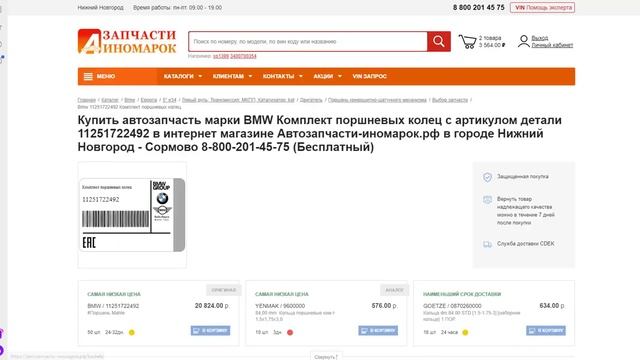Click the Выбор запчасти breadcrumb link

click(450, 100)
